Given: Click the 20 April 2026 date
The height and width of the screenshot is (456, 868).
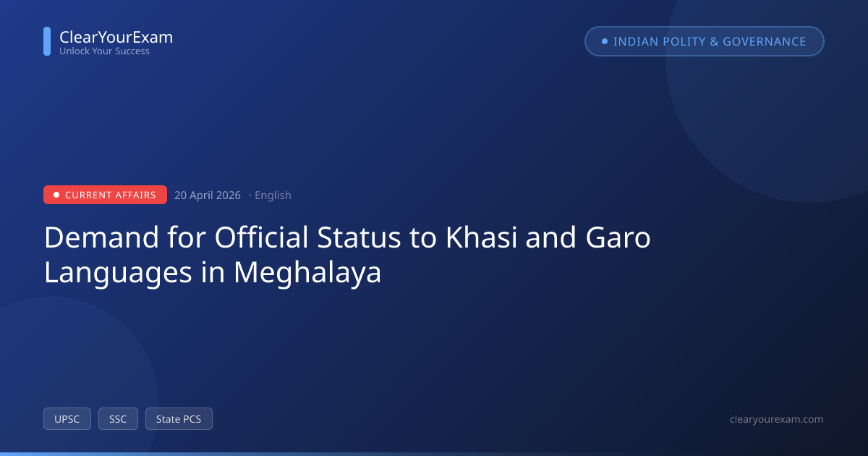Looking at the screenshot, I should [208, 195].
